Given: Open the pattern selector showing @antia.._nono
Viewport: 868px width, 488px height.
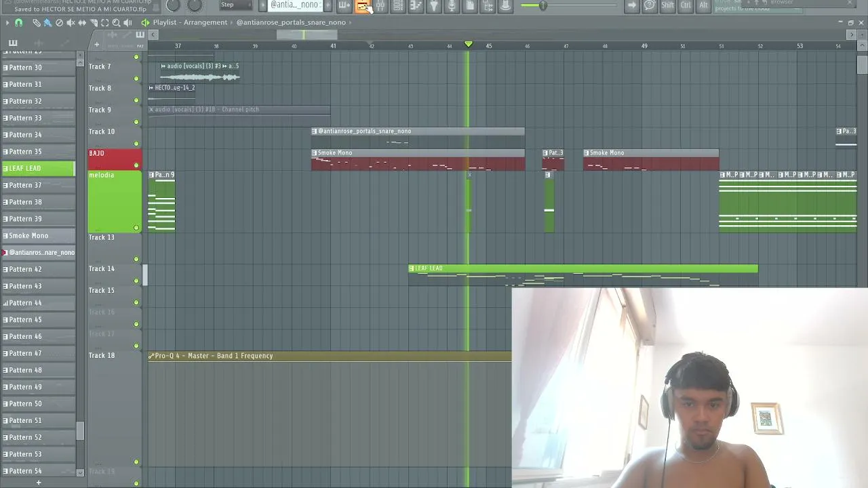Looking at the screenshot, I should coord(296,5).
